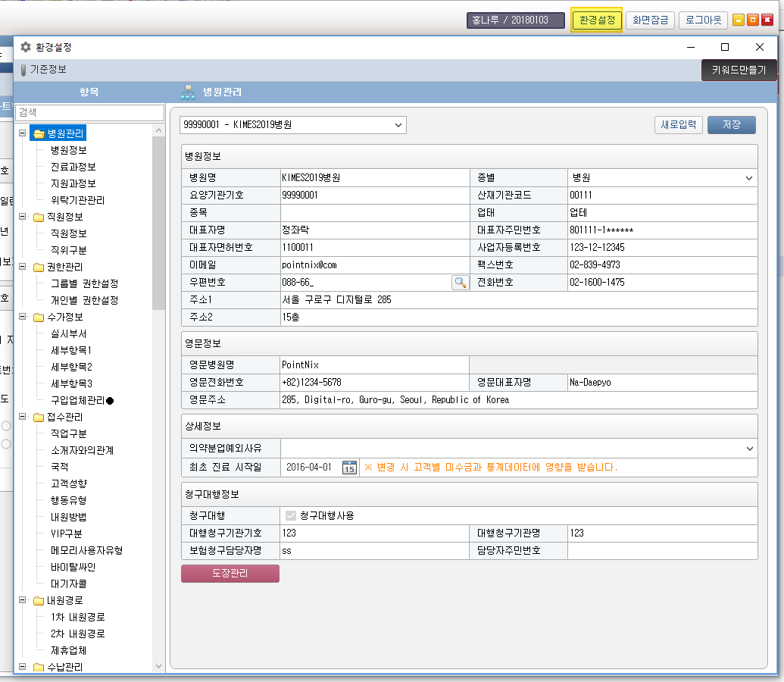Click the 키워드만들기 button
This screenshot has width=784, height=682.
(739, 70)
